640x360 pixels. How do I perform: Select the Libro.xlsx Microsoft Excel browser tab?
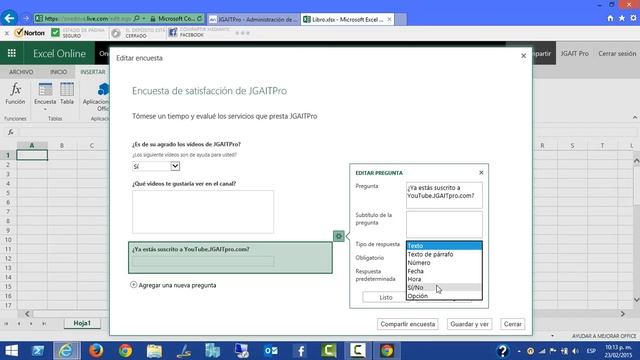click(x=347, y=19)
